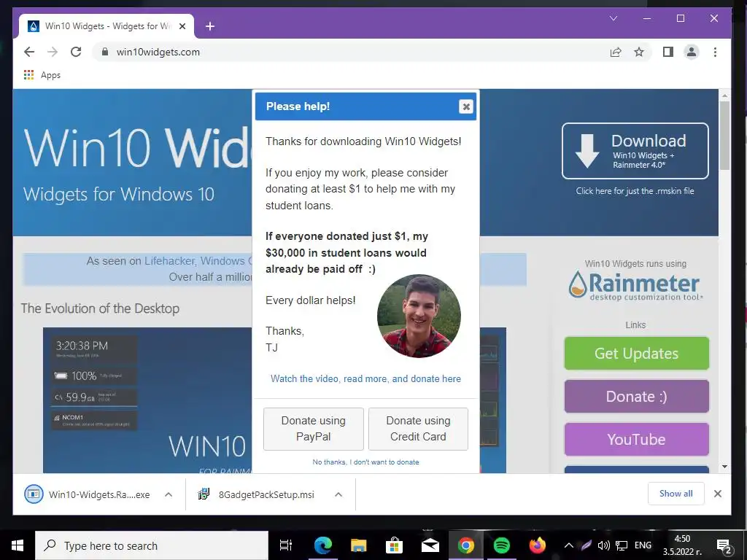Open the network tray icon
The image size is (747, 560).
[622, 545]
